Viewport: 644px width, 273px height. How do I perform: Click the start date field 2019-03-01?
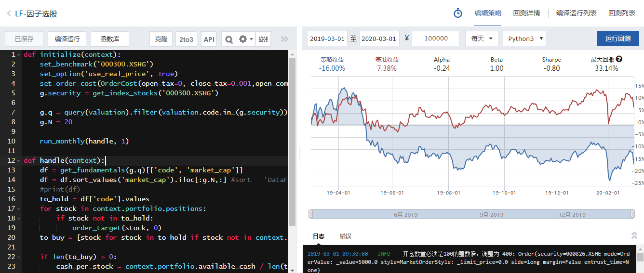(327, 39)
